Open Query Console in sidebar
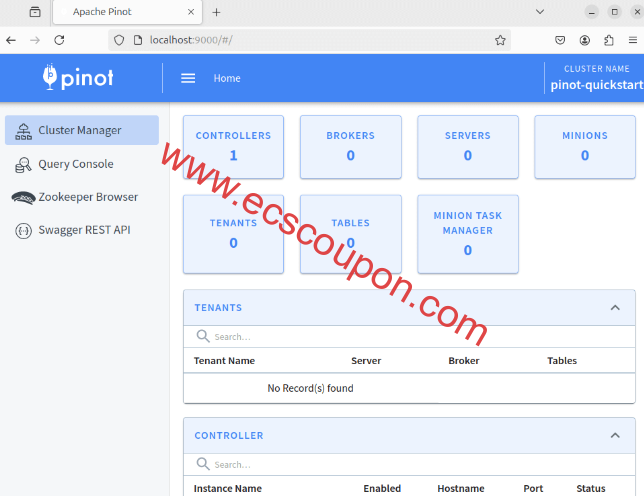Screen dimensions: 644x496 click(82, 164)
